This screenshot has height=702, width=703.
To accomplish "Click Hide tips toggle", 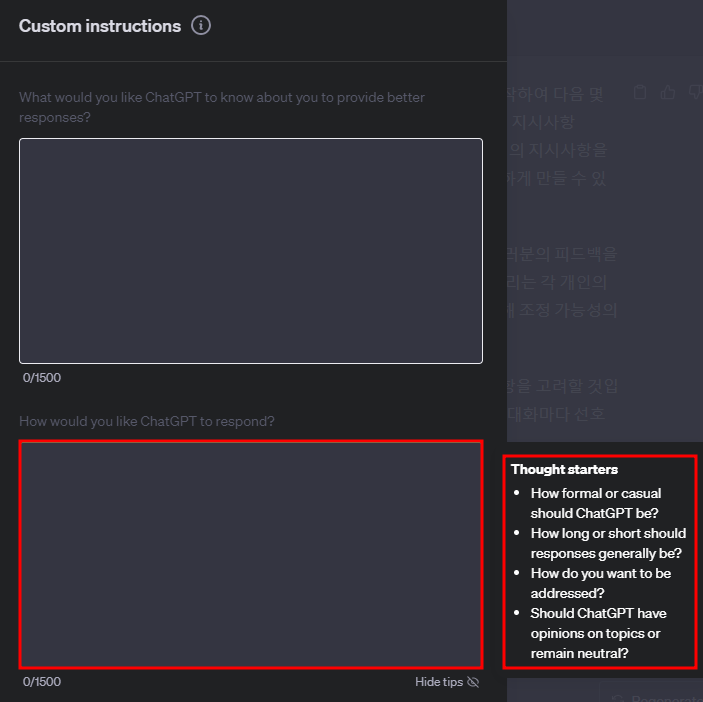I will click(447, 682).
